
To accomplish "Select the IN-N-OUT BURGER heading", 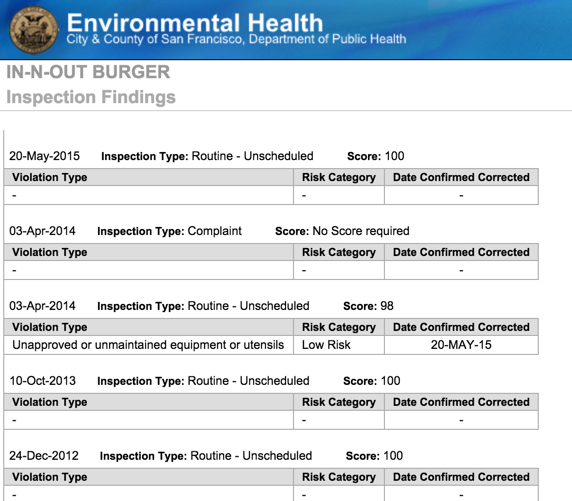I will 88,72.
